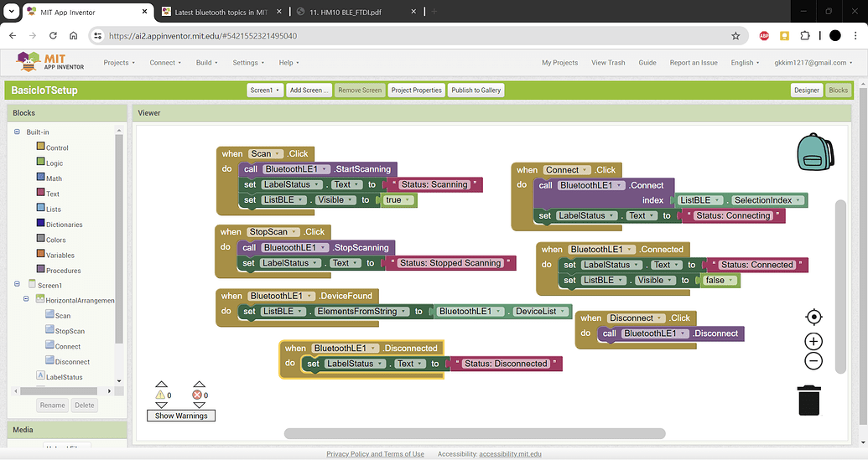868x460 pixels.
Task: Switch to the Latest bluetooth topics tab
Action: 221,12
